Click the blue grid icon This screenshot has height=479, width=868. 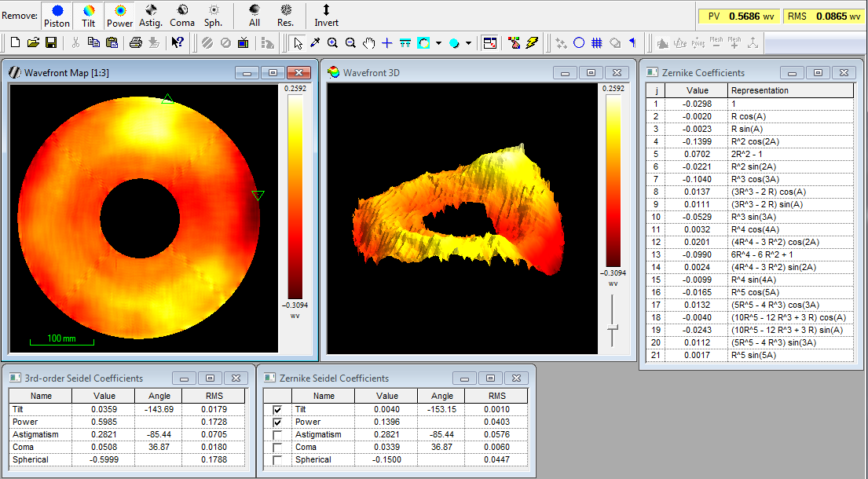pos(597,43)
